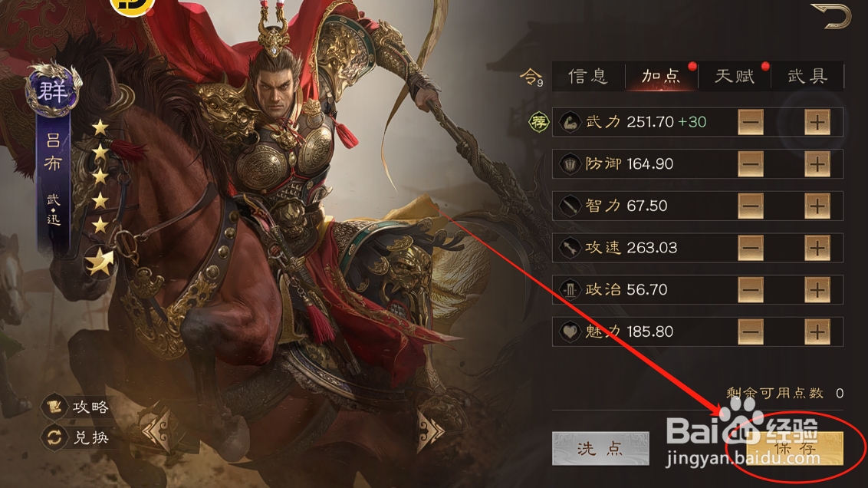Show next hero with right arrow
This screenshot has height=488, width=868.
tap(431, 430)
